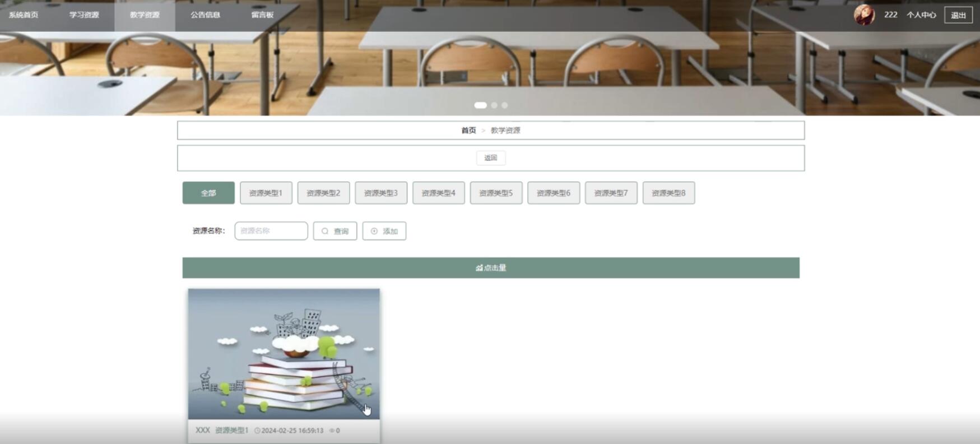Screen dimensions: 980x444
Task: Open the 留言板 page
Action: [x=262, y=15]
